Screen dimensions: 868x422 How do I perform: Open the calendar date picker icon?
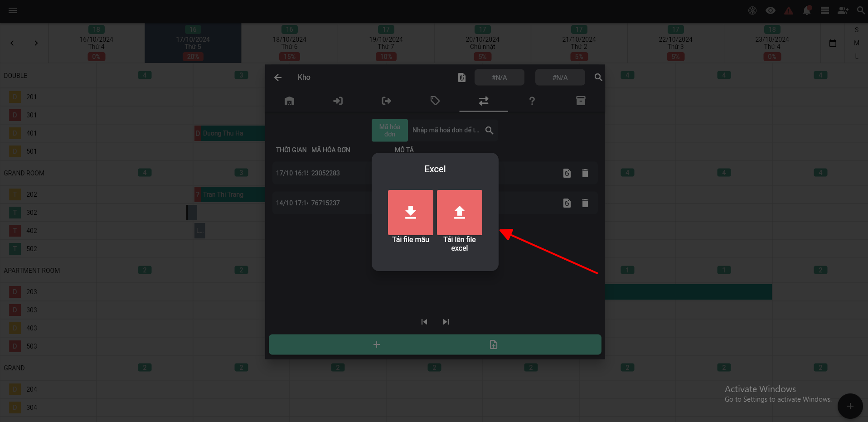[833, 43]
